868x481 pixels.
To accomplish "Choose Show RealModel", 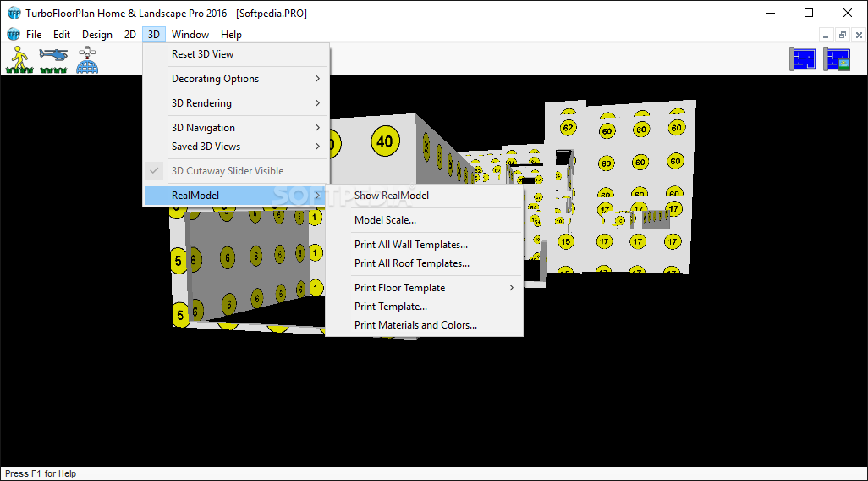I will pyautogui.click(x=424, y=195).
